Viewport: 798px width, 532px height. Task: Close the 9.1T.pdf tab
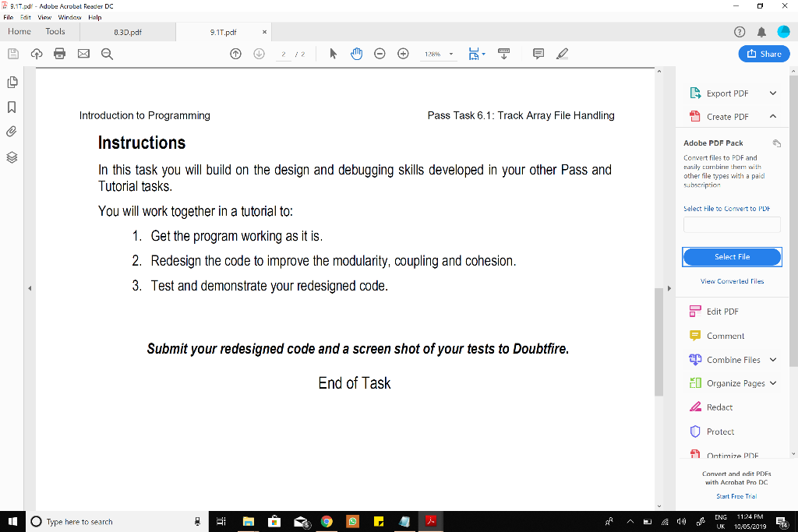coord(264,32)
